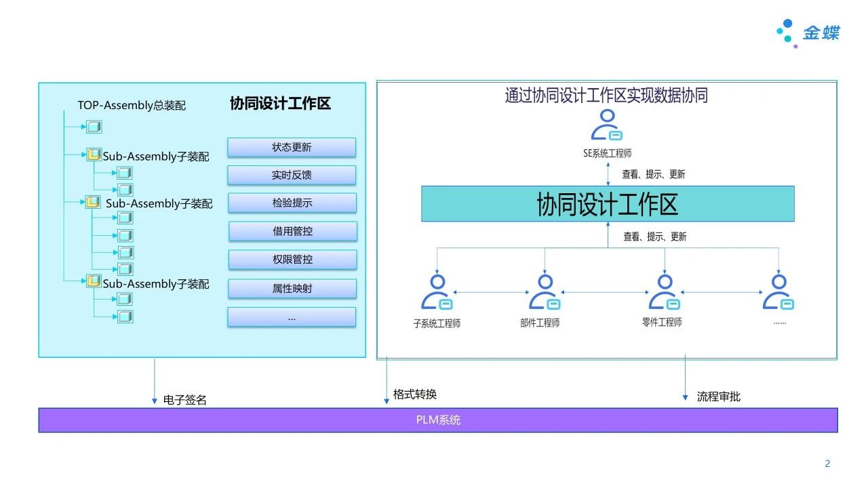Select the 属性映射 button
The image size is (868, 488).
[292, 289]
